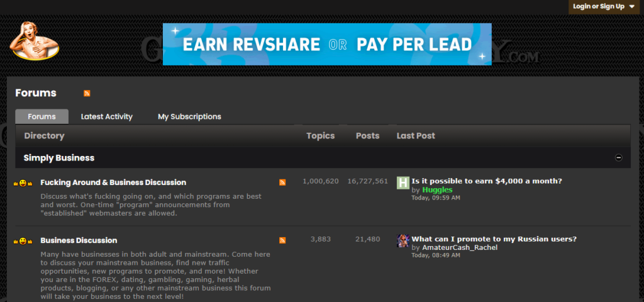Click the 16,727,561 posts count
This screenshot has width=644, height=302.
click(x=367, y=181)
